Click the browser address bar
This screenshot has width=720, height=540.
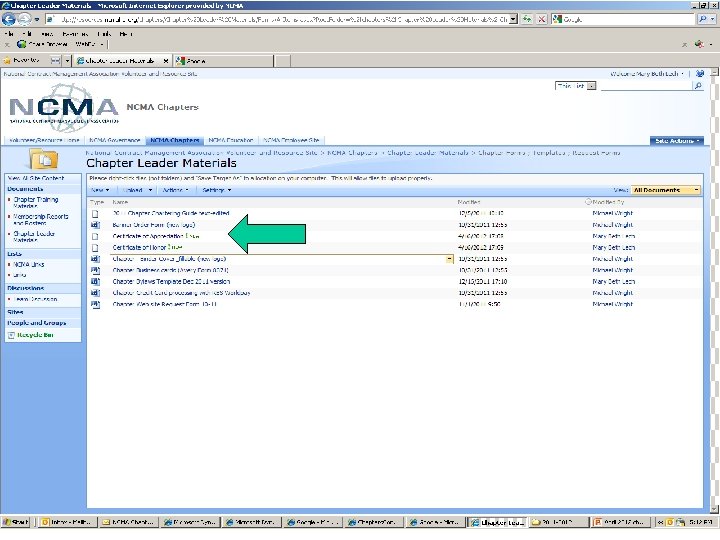(278, 19)
